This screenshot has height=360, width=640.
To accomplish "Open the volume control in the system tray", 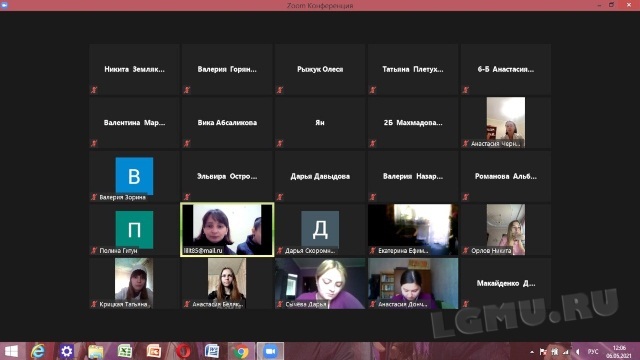I will [578, 351].
